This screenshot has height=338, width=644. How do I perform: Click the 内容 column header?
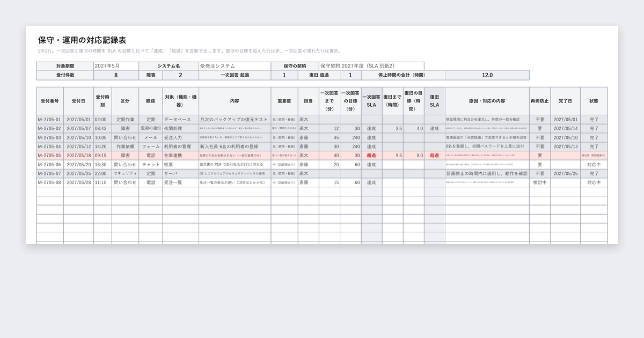(x=235, y=101)
